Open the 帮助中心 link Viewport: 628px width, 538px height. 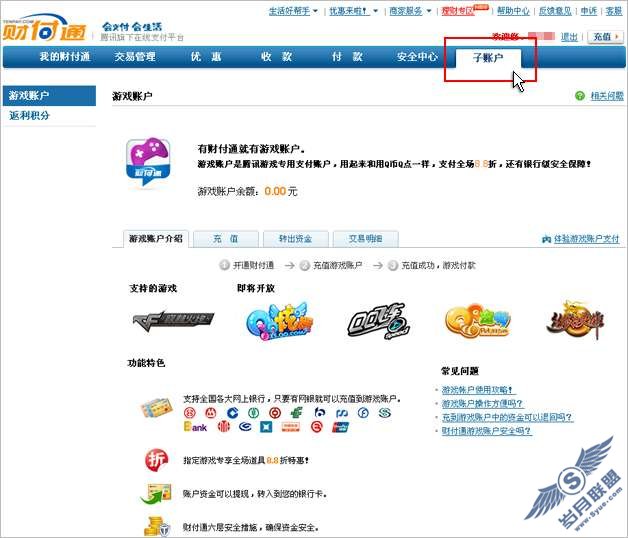(513, 11)
